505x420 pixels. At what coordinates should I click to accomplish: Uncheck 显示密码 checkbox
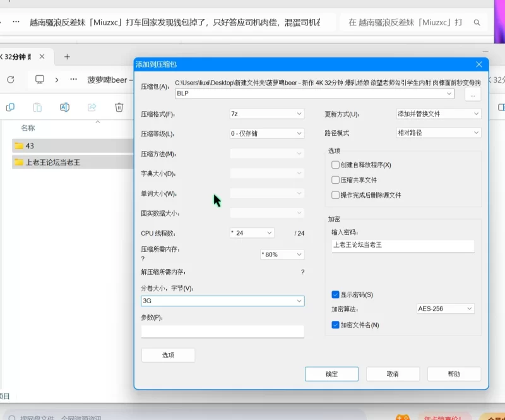(335, 294)
